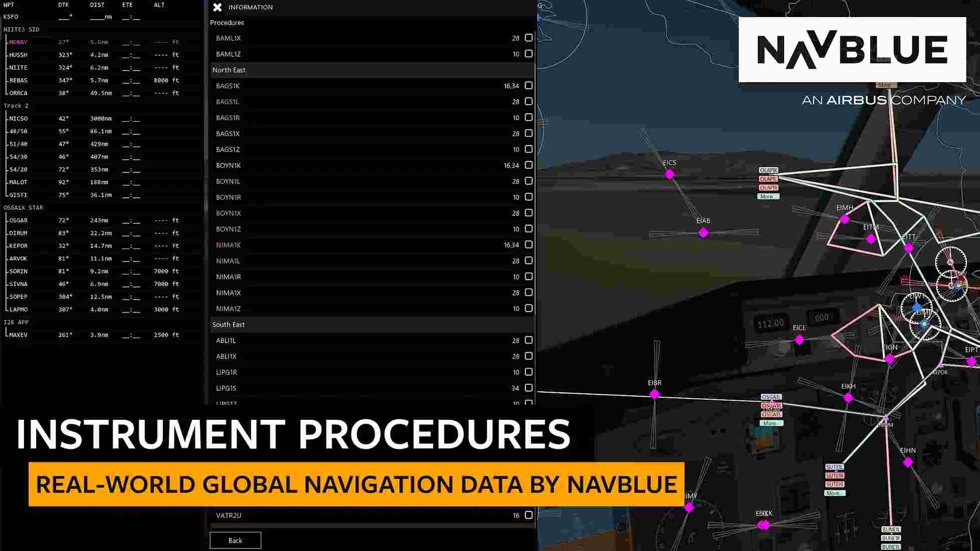Expand more procedures under the OLAPI labels
This screenshot has width=980, height=551.
click(x=768, y=196)
